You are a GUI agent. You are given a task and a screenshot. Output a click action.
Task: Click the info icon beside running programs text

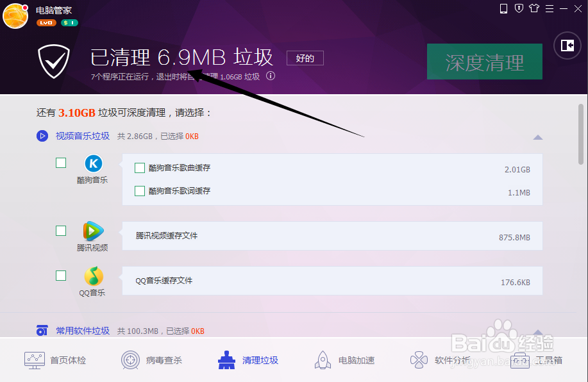tap(270, 76)
